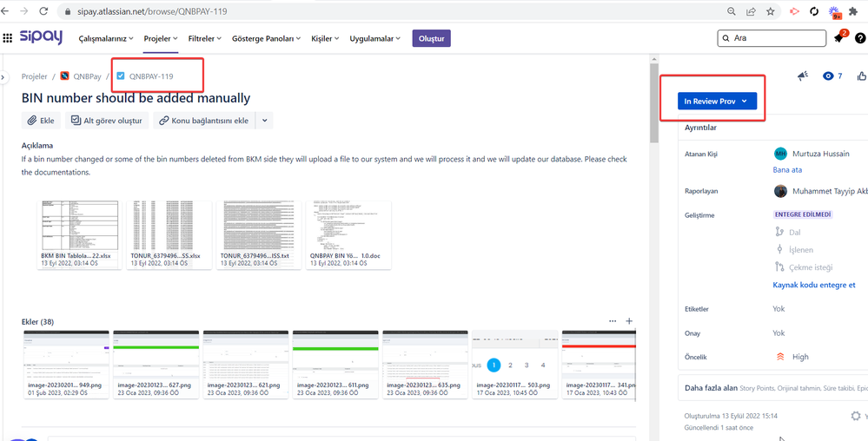Open the Projeler menu

point(161,39)
